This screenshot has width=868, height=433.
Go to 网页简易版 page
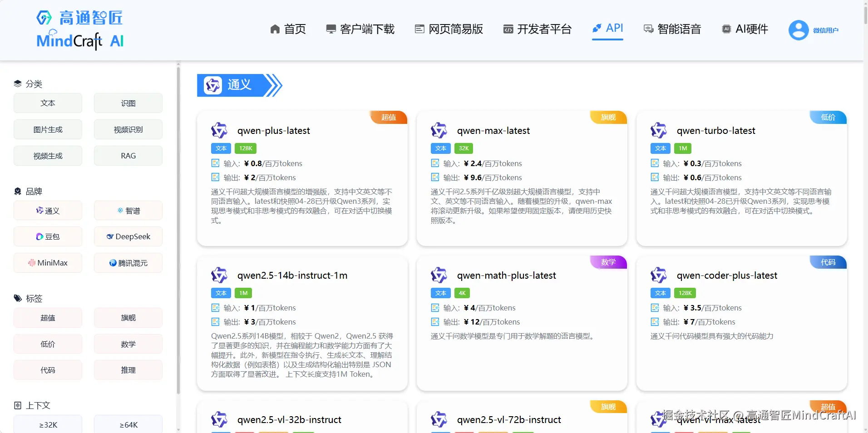(x=449, y=29)
